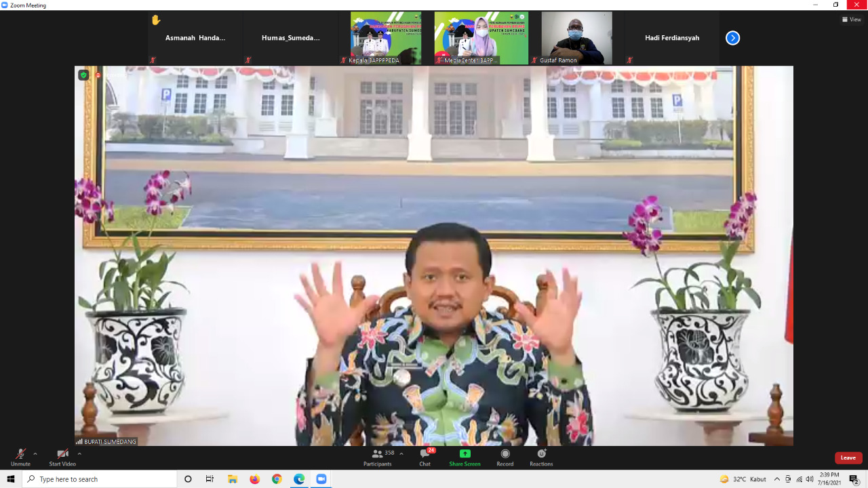Leave the meeting
The width and height of the screenshot is (868, 488).
click(x=848, y=457)
